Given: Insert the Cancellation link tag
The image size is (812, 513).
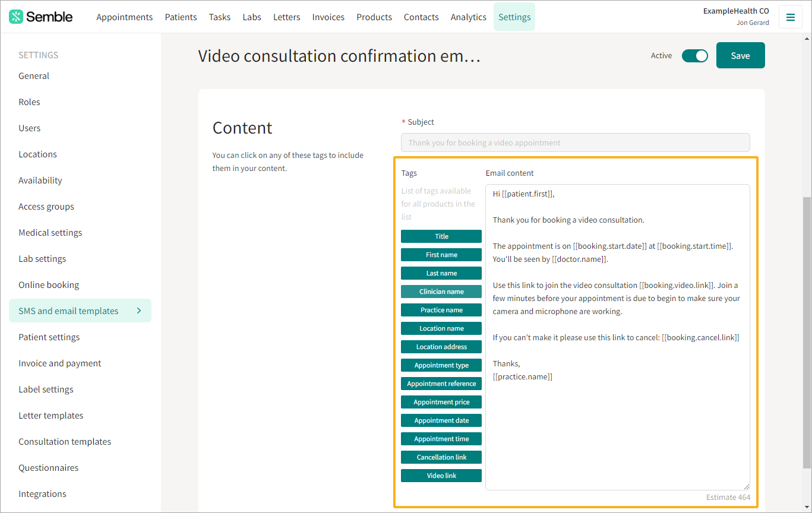Looking at the screenshot, I should coord(441,457).
